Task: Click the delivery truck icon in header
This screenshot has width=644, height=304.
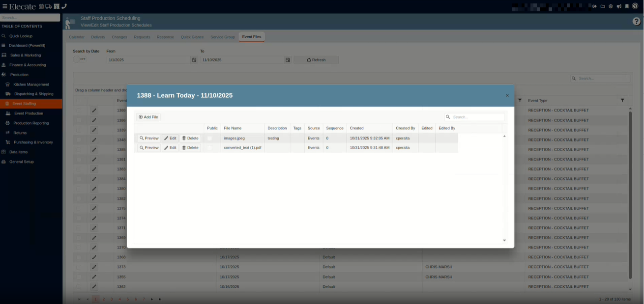Action: click(49, 6)
